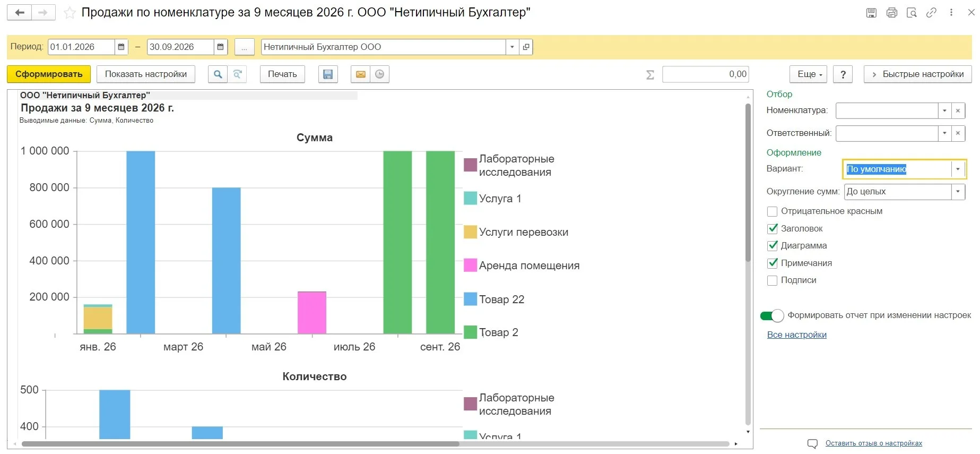Expand the organization dropdown arrow
Screen dimensions: 980x454
click(512, 47)
